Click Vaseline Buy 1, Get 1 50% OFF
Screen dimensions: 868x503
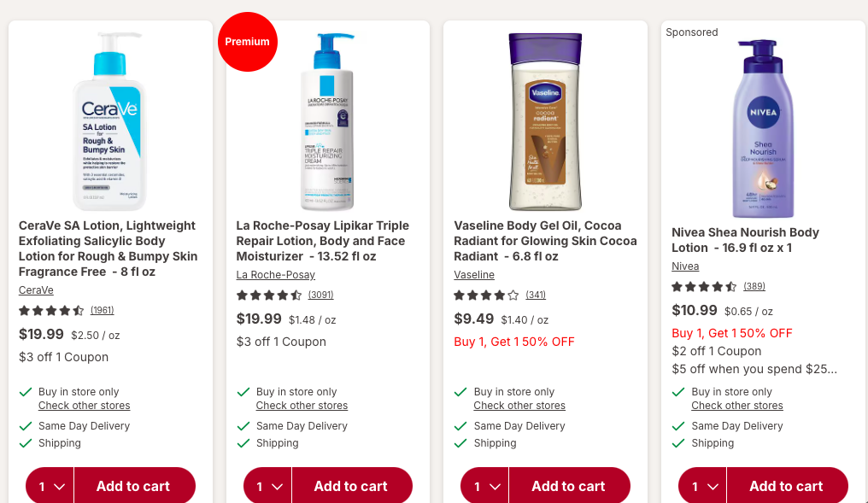(514, 342)
